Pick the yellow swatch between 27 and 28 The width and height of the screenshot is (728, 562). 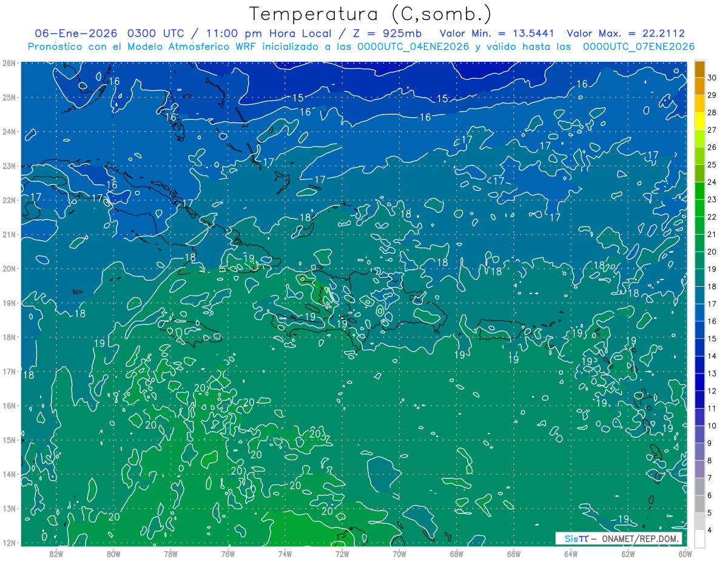[x=700, y=121]
